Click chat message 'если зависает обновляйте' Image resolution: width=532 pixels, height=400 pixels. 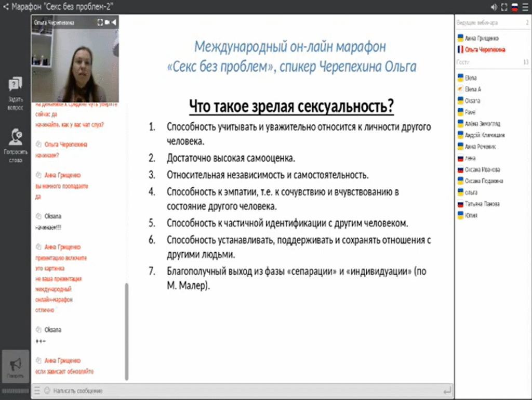(64, 371)
